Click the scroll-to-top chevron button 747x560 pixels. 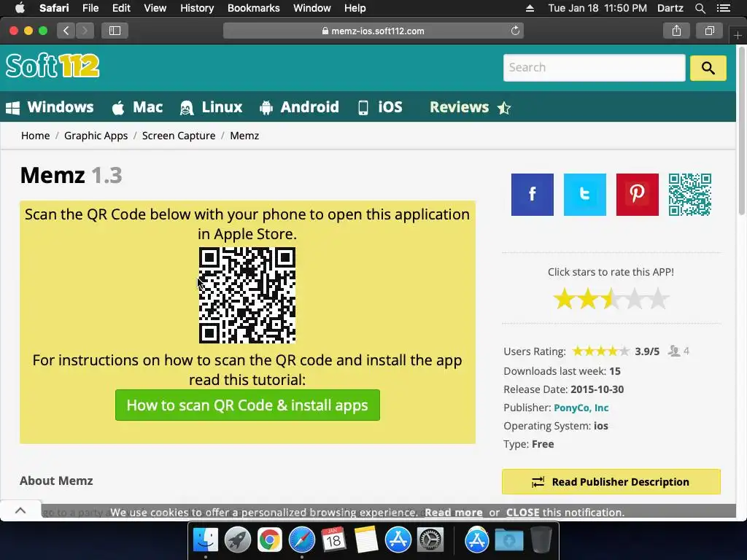(x=20, y=510)
